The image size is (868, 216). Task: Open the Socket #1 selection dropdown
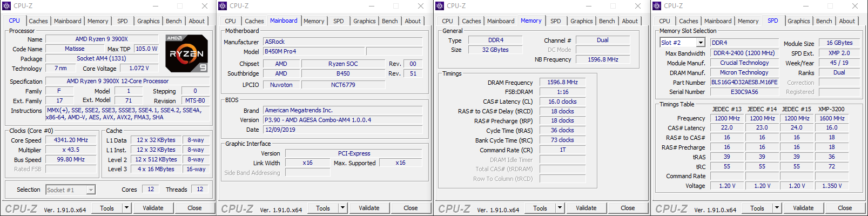click(x=91, y=190)
